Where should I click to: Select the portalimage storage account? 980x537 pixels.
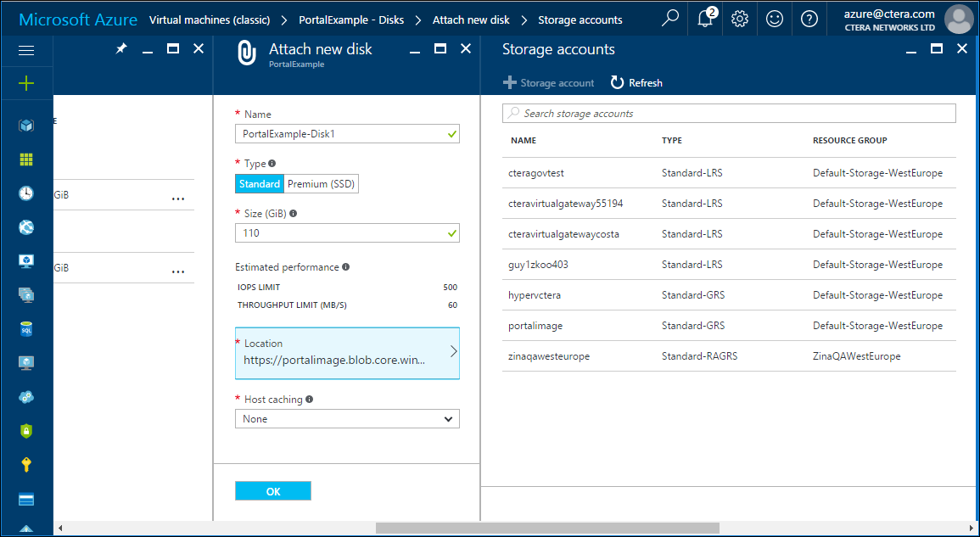point(729,326)
